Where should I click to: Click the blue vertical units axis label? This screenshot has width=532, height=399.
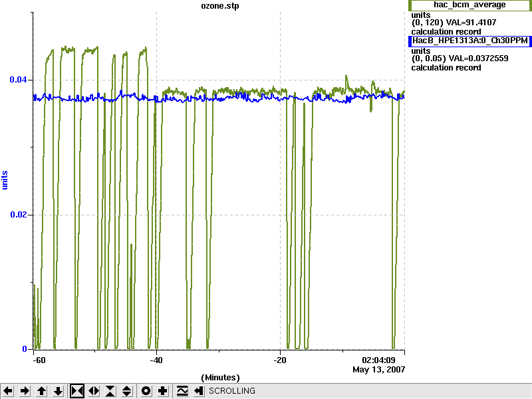point(5,180)
